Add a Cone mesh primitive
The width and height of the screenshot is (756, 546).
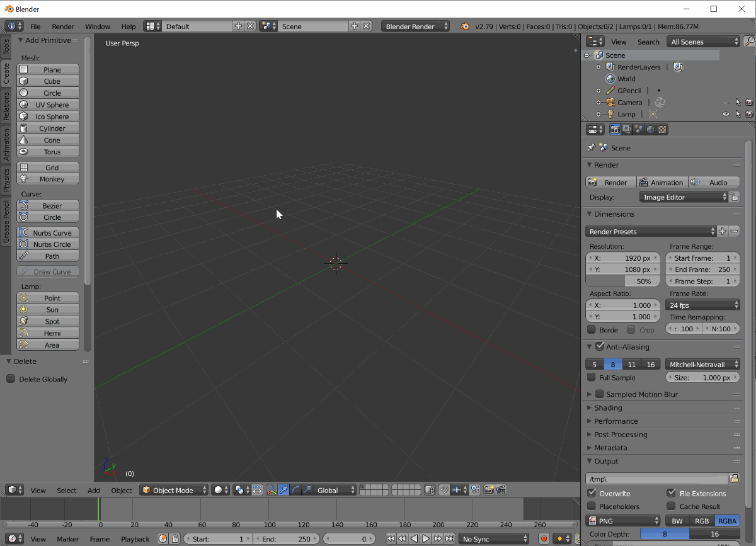48,140
